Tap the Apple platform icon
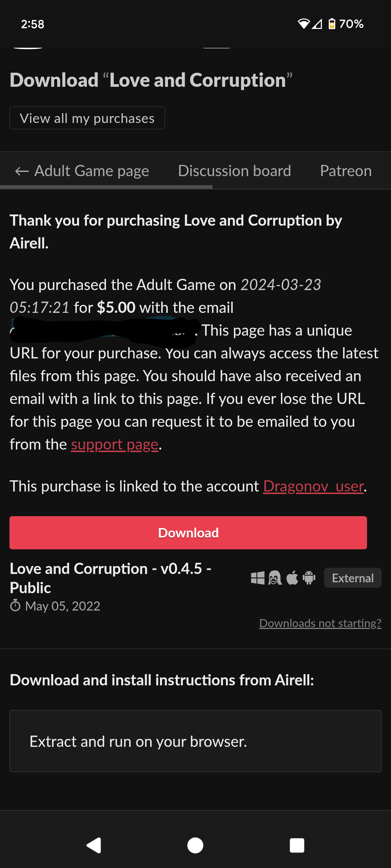 [292, 578]
